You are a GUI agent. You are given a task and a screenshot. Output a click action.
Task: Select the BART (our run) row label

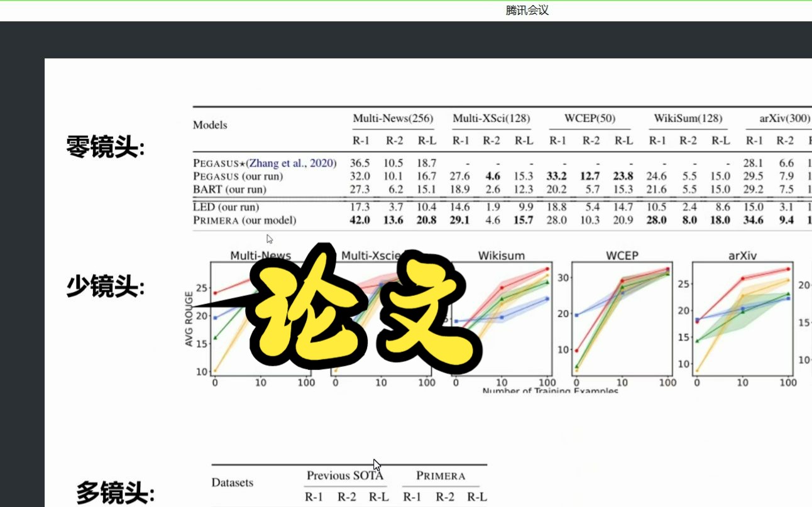pos(229,189)
